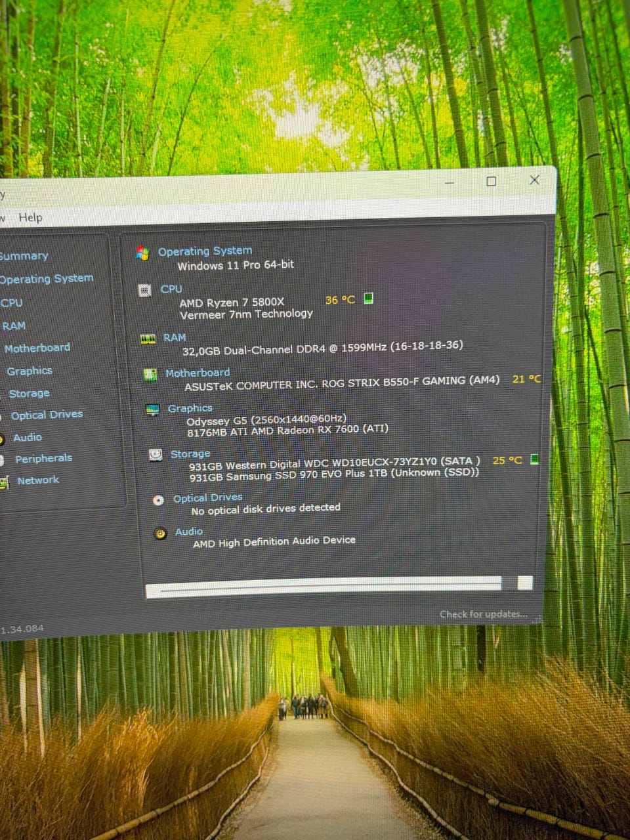Click the speaker icon beside Audio heading
630x840 pixels.
tap(160, 534)
